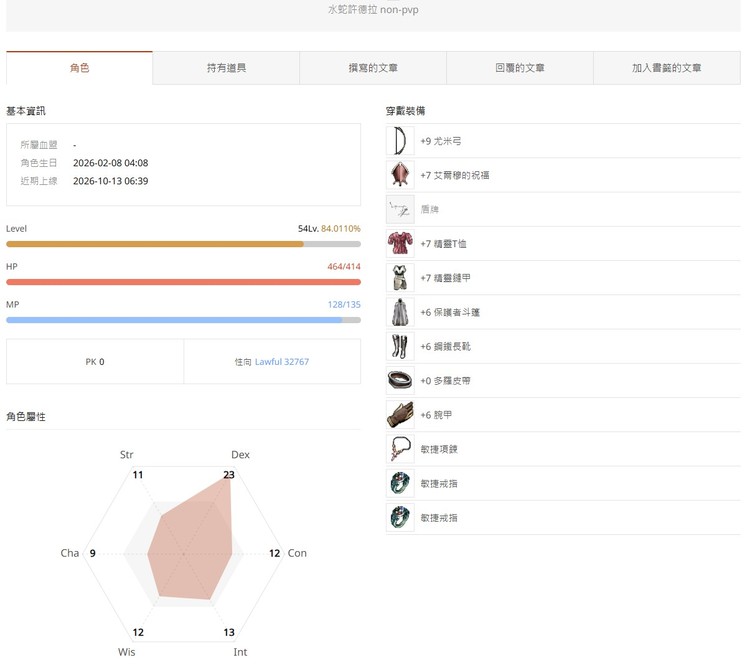Select the +0 多羅皮帶 item name
Screen dimensions: 750x665
click(445, 381)
